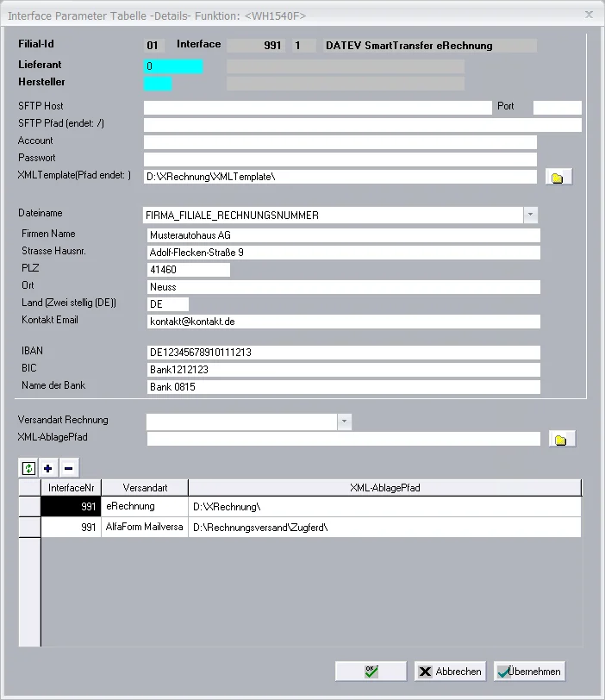Remove a row with the minus icon

[x=68, y=468]
